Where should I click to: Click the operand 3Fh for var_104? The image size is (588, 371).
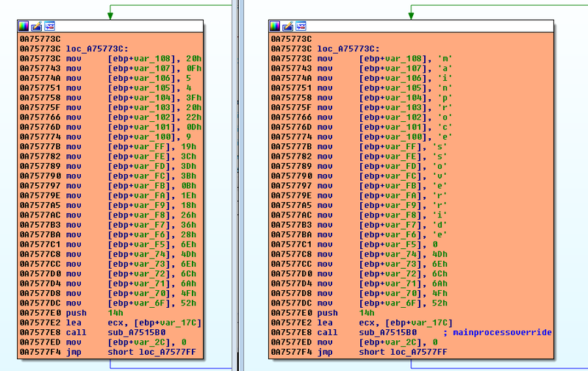click(x=194, y=98)
